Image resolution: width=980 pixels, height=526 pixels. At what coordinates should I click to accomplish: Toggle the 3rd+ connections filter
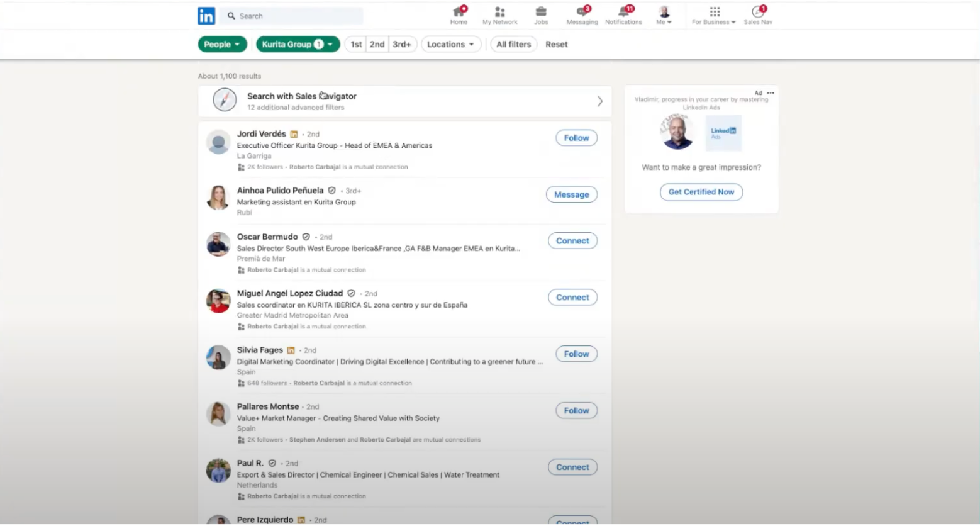click(402, 44)
